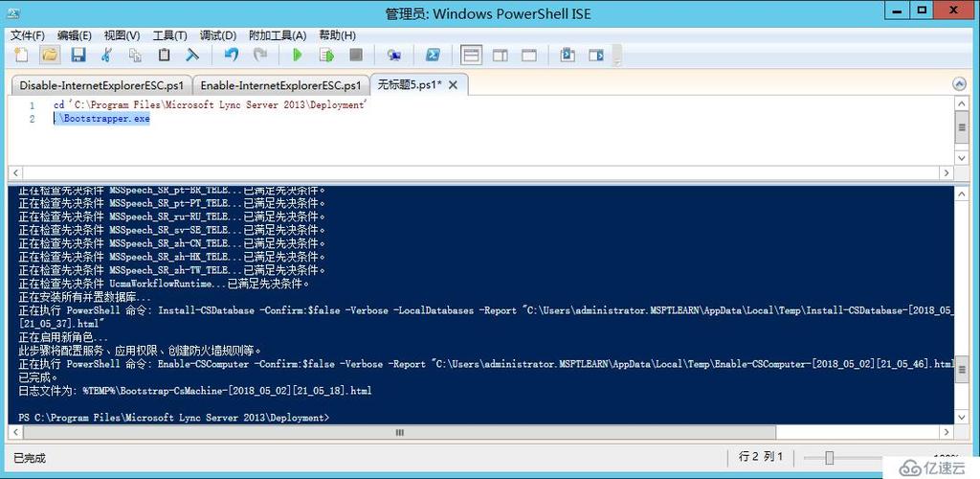The width and height of the screenshot is (980, 479).
Task: Redo the last edit
Action: tap(260, 55)
